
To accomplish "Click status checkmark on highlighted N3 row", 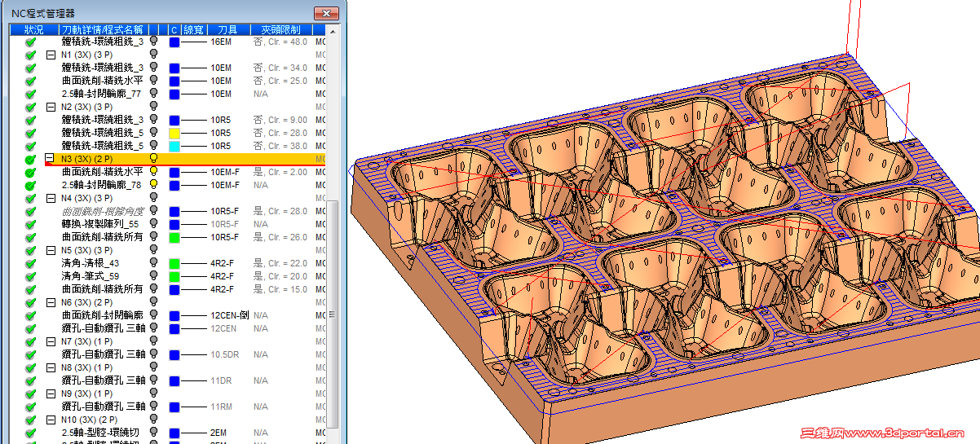I will coord(30,159).
